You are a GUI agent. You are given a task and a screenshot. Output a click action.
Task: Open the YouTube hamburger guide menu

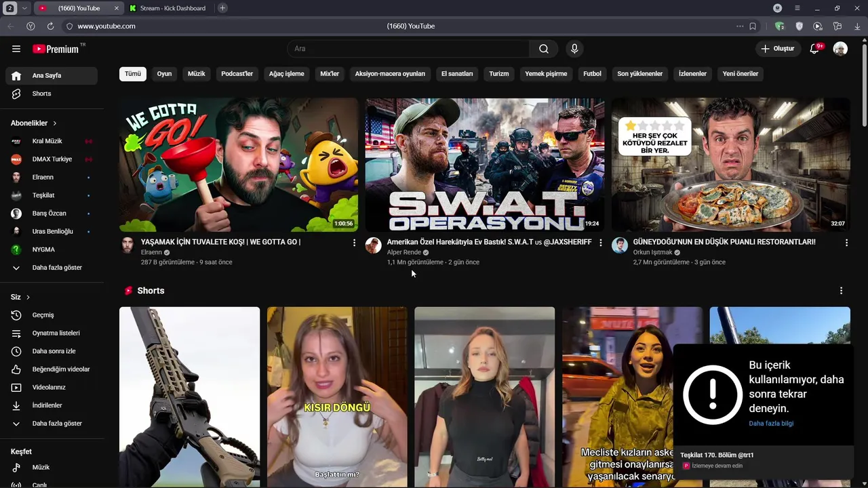point(16,49)
